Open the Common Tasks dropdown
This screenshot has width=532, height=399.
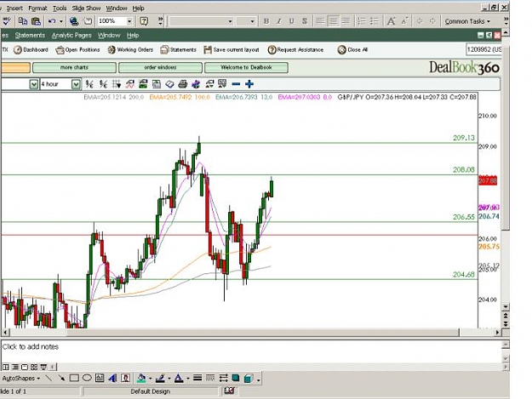pyautogui.click(x=467, y=21)
